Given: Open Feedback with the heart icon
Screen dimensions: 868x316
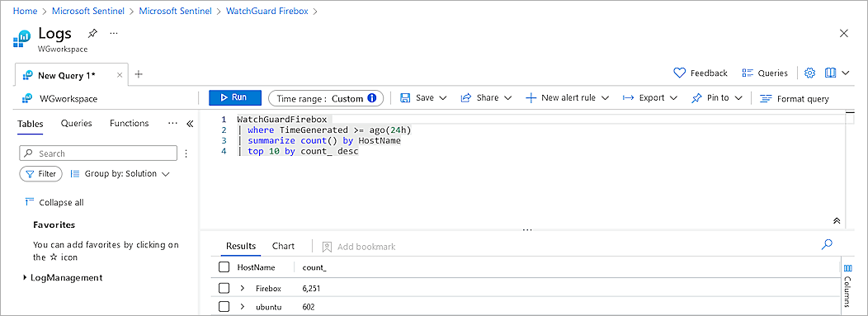Looking at the screenshot, I should click(x=701, y=73).
